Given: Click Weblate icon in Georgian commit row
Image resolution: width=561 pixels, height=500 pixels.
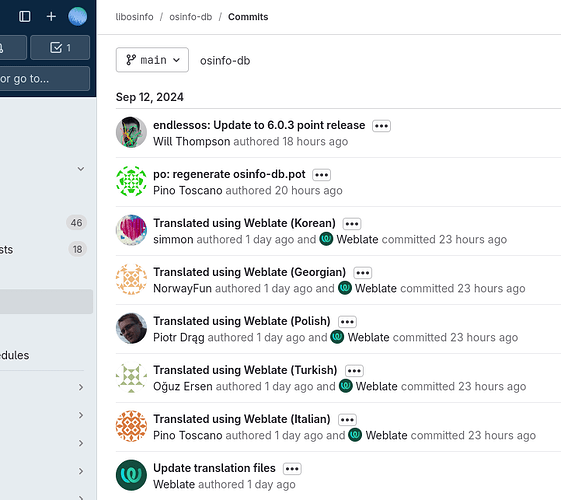Looking at the screenshot, I should coord(345,288).
